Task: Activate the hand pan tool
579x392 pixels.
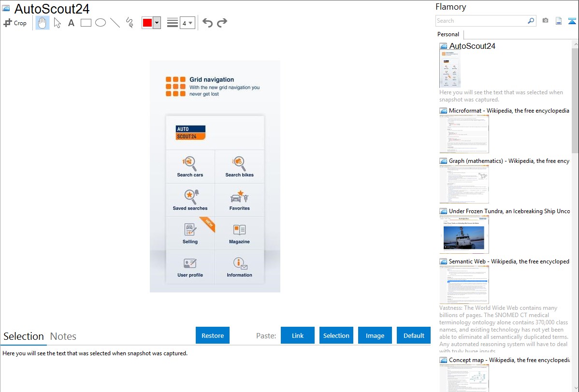Action: click(42, 23)
